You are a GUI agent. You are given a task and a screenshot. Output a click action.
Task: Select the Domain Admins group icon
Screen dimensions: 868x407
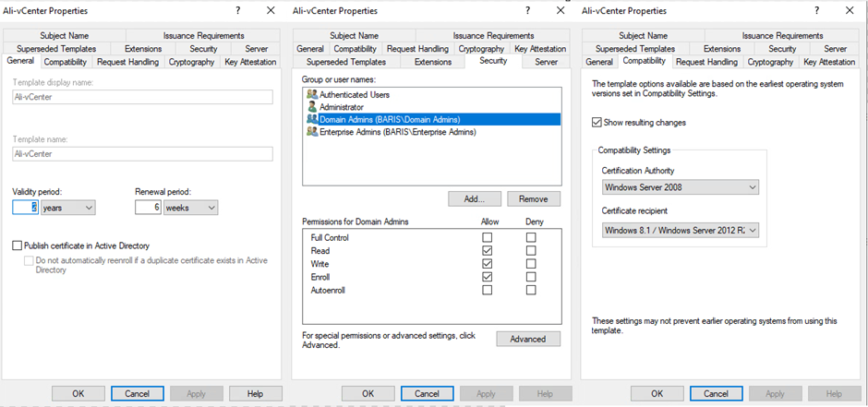312,119
